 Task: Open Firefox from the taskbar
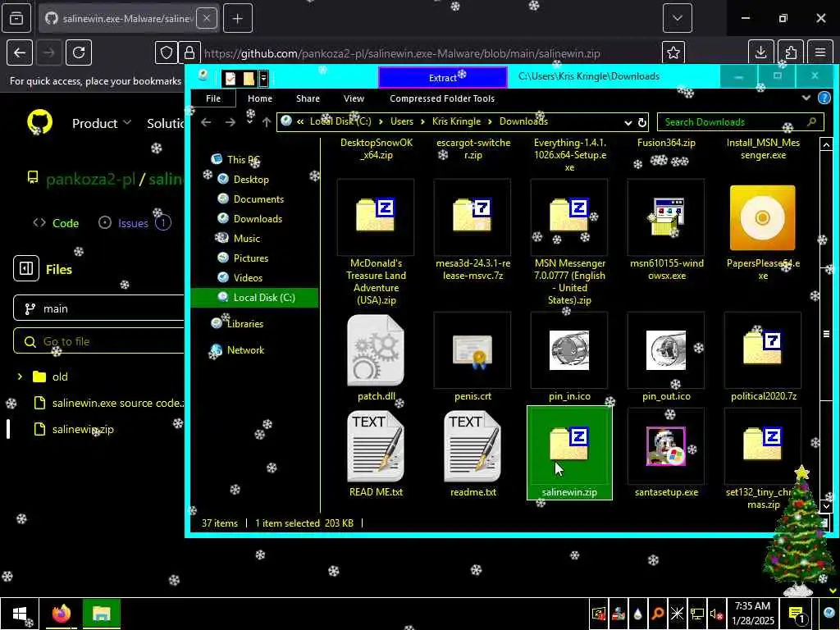point(61,614)
